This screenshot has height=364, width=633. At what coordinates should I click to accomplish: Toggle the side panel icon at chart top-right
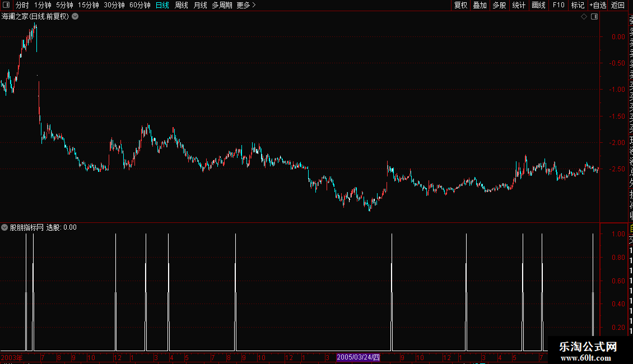[x=594, y=17]
